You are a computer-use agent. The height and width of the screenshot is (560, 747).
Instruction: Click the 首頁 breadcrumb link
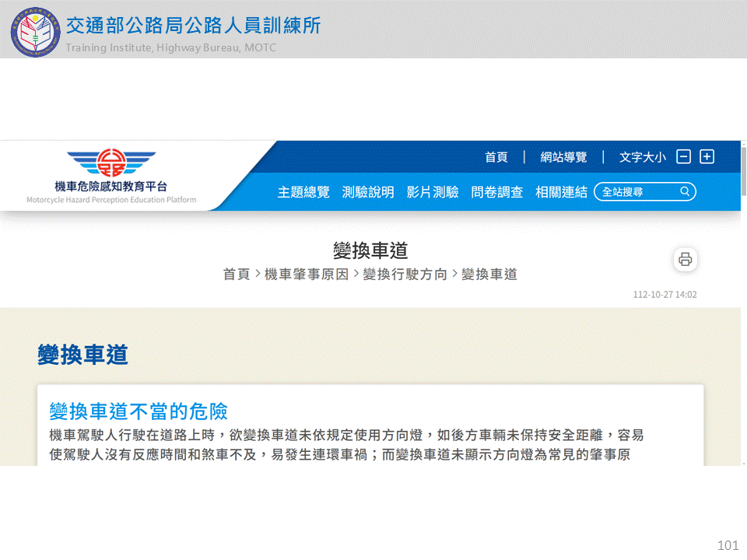tap(237, 275)
